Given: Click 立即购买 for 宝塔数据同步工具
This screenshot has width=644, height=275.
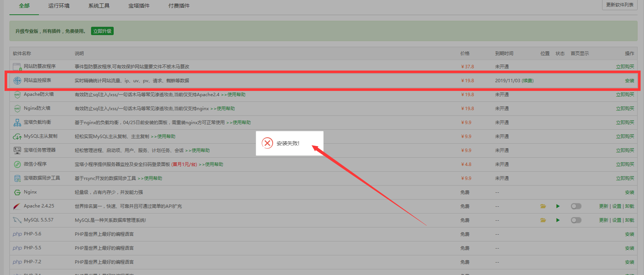Looking at the screenshot, I should (x=625, y=178).
